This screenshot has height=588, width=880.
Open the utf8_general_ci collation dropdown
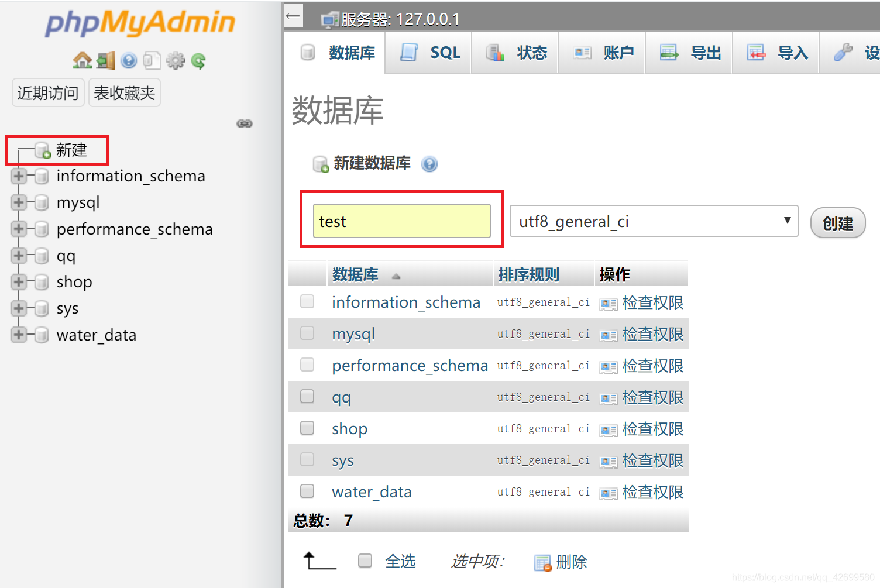[654, 221]
